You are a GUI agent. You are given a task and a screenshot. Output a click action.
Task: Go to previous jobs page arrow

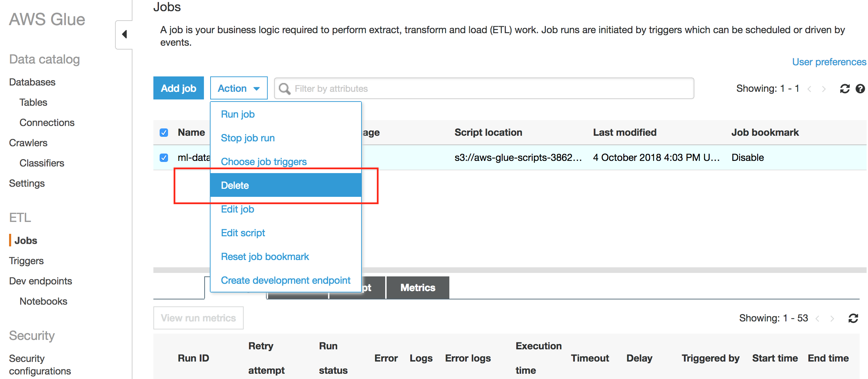(x=809, y=89)
